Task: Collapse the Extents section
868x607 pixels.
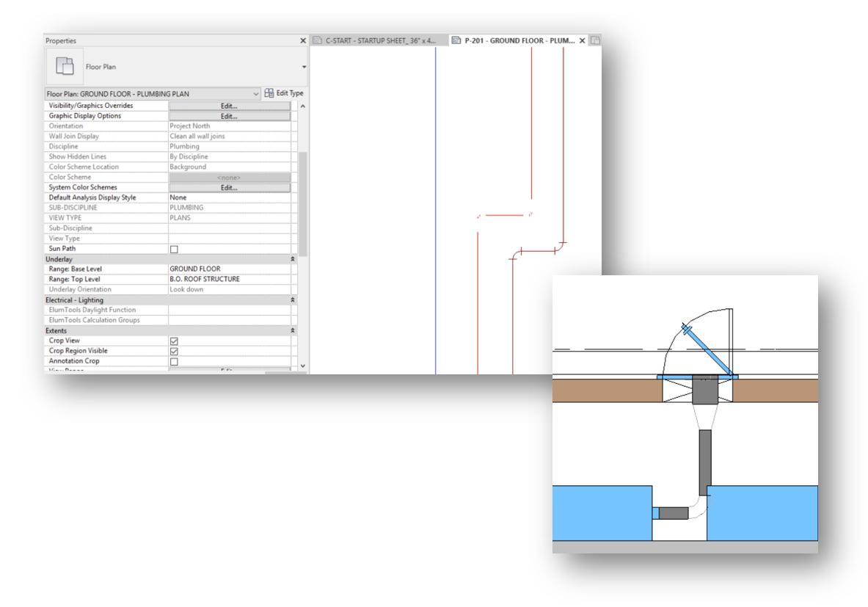Action: [x=292, y=330]
